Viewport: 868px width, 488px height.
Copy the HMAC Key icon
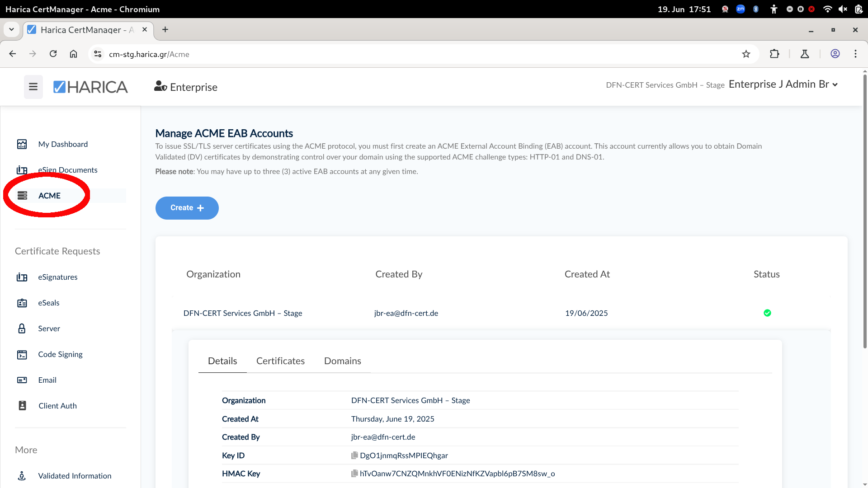coord(354,474)
